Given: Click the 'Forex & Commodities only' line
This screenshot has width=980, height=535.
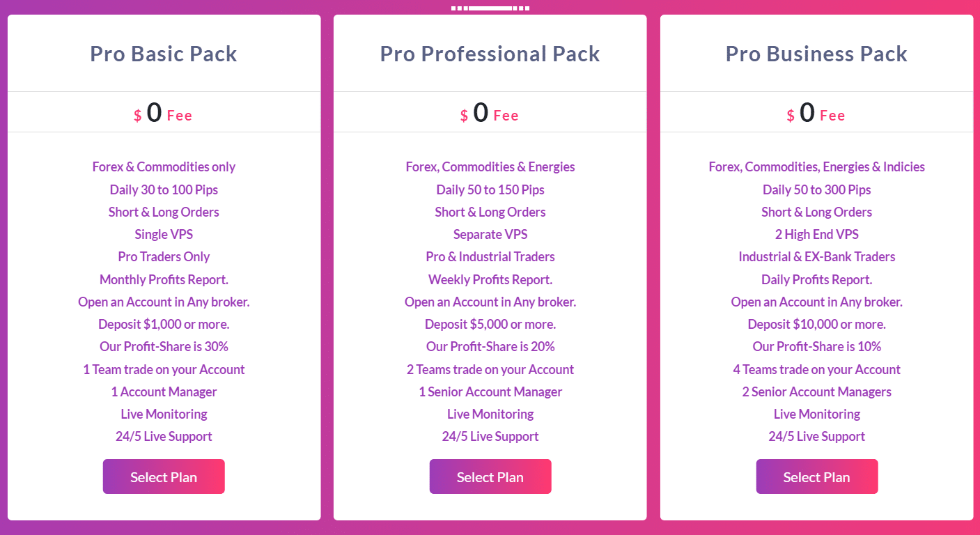Looking at the screenshot, I should pos(164,166).
